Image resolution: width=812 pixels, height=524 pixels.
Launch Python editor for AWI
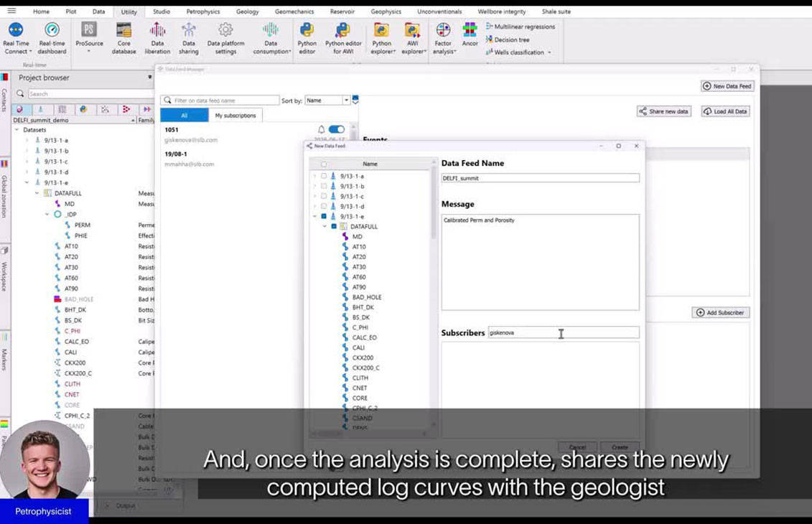(x=343, y=38)
